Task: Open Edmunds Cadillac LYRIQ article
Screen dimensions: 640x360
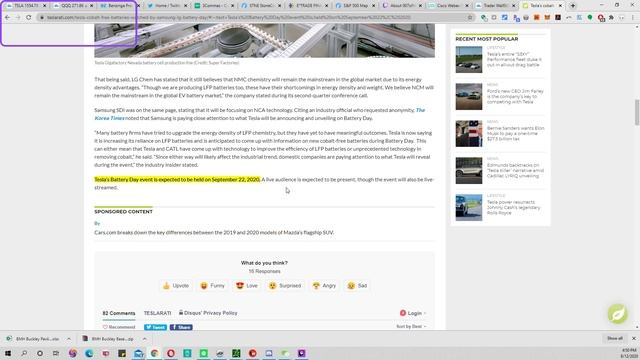Action: click(x=515, y=170)
